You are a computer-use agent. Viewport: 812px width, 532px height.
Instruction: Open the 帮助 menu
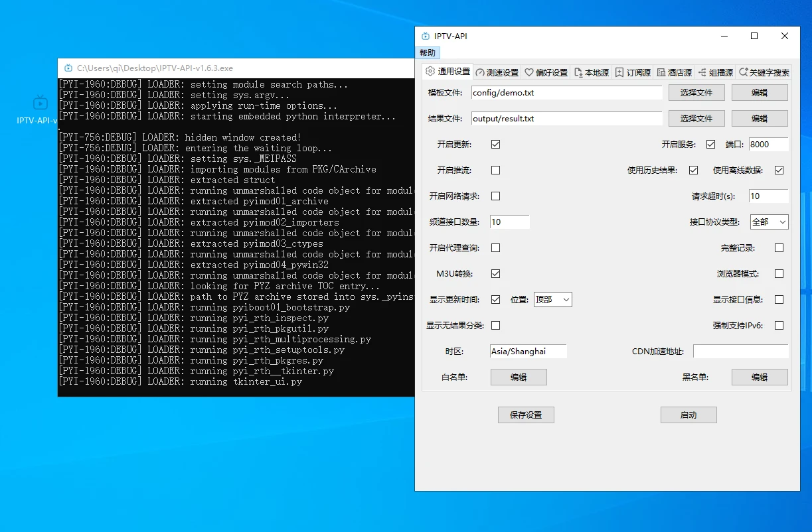[428, 53]
